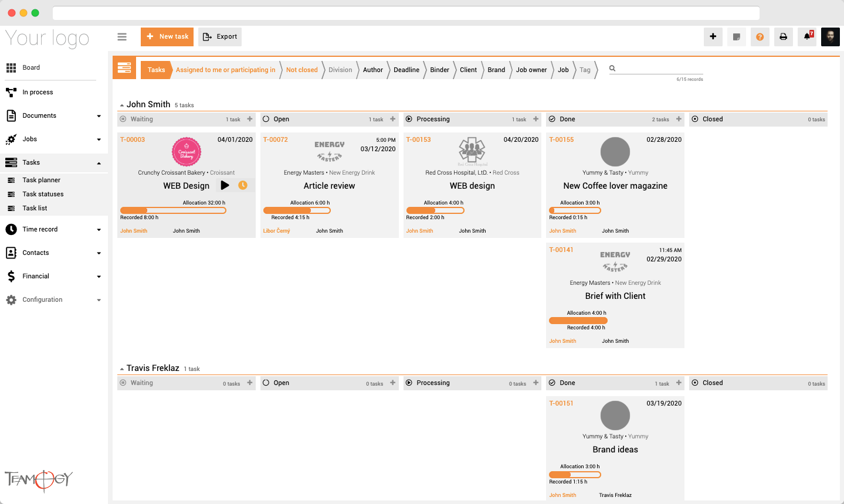This screenshot has height=504, width=844.
Task: Click the orange board view icon
Action: click(124, 68)
